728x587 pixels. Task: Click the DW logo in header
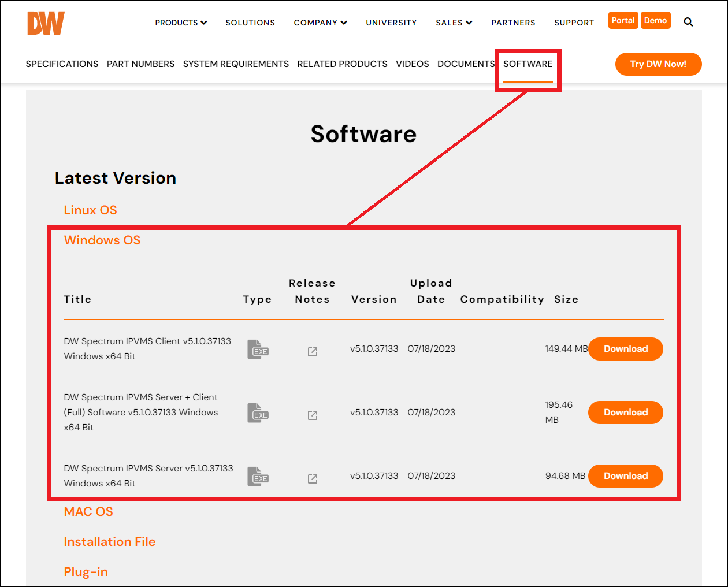pyautogui.click(x=46, y=23)
